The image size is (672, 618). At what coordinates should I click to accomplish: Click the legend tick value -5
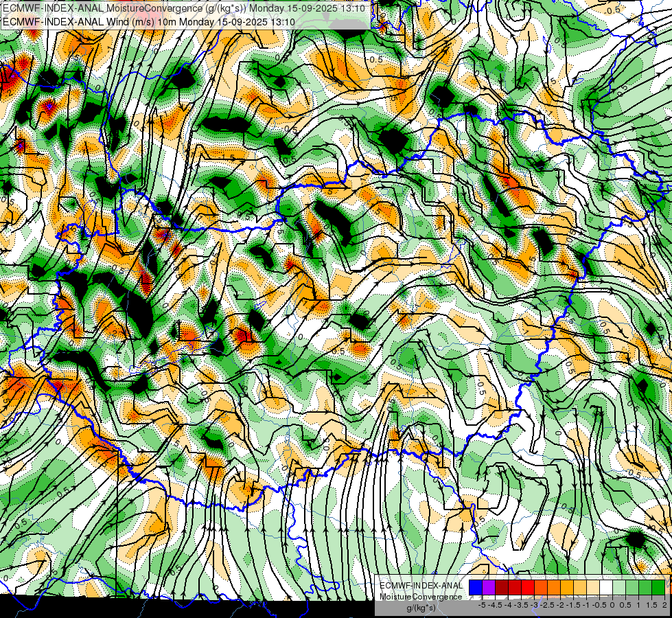pos(482,605)
